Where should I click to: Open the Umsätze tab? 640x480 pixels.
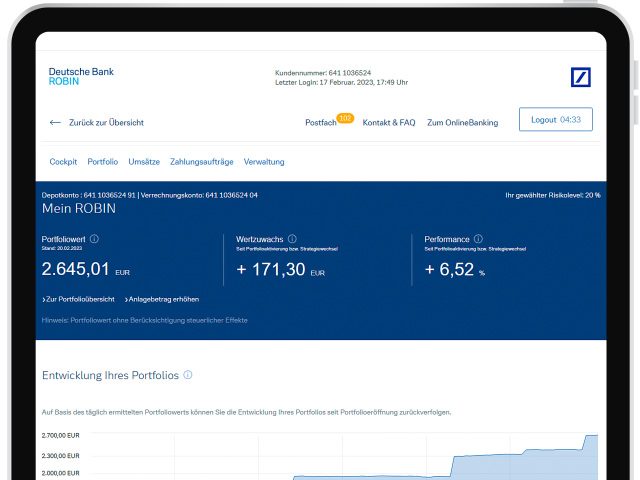144,162
